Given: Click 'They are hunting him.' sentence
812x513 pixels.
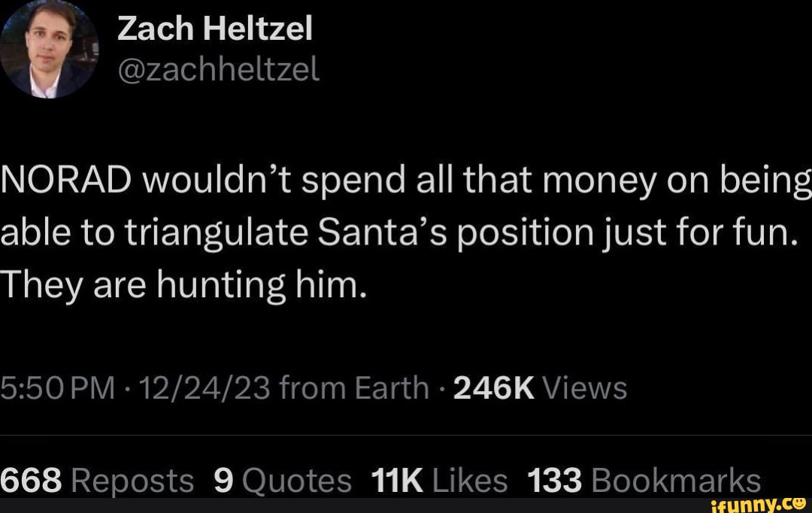Looking at the screenshot, I should tap(182, 284).
